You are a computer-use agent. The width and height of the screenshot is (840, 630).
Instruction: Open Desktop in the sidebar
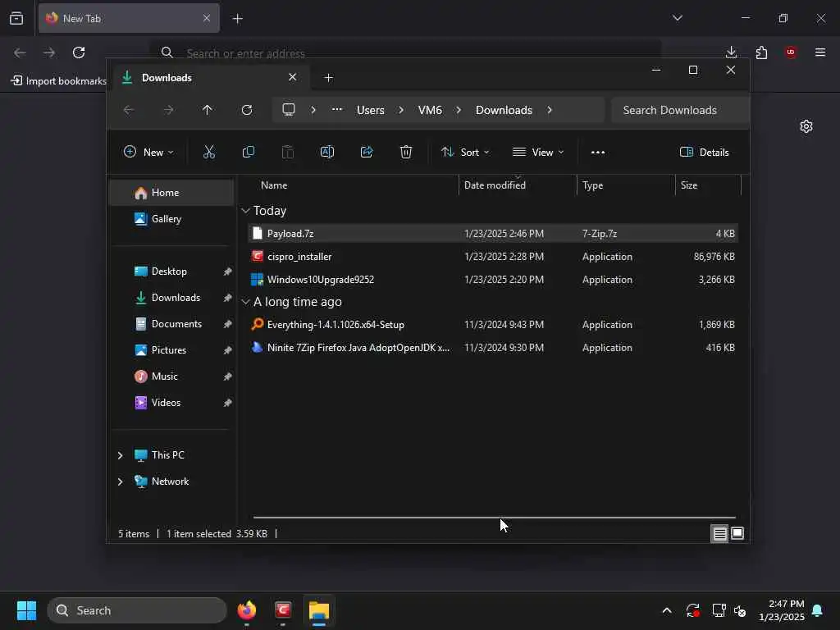[171, 272]
